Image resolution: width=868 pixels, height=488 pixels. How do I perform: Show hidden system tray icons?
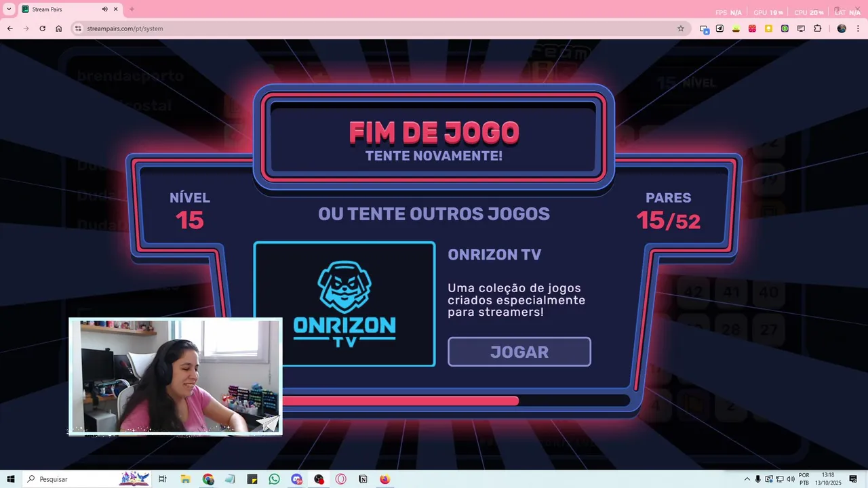click(x=747, y=479)
